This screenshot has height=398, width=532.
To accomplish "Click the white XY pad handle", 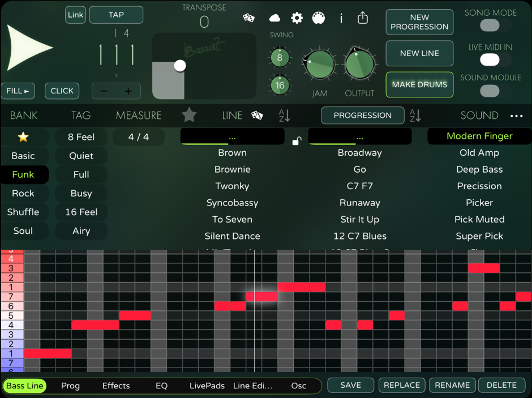I will coord(180,66).
